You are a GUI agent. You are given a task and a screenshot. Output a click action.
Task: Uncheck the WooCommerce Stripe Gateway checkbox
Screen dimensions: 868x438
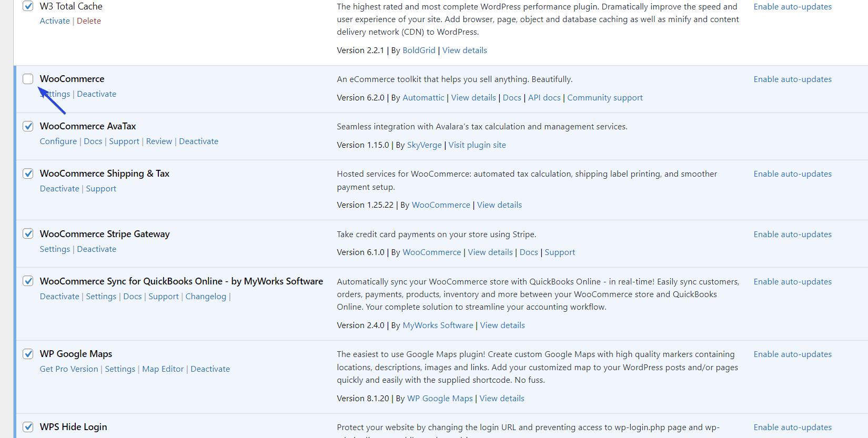click(x=28, y=234)
